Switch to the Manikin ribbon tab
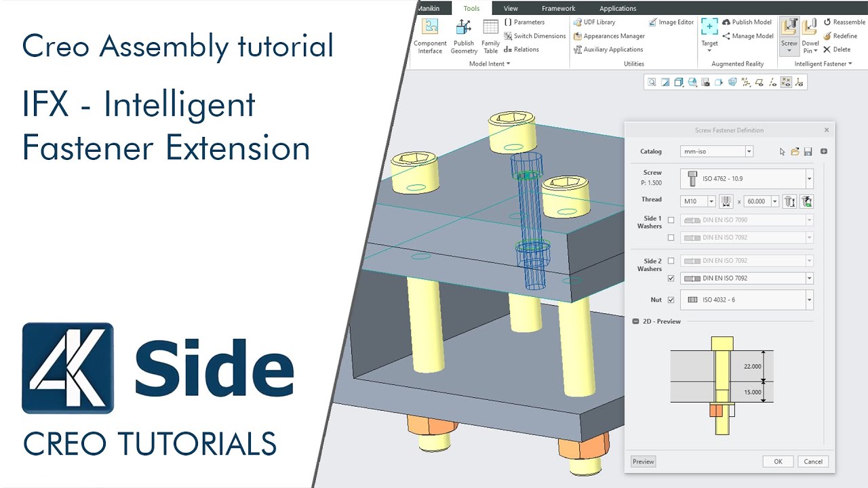The width and height of the screenshot is (868, 488). (x=428, y=8)
